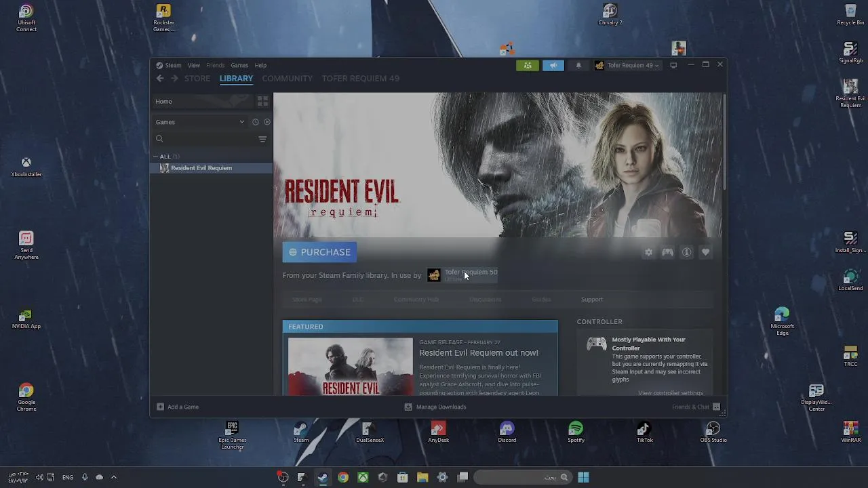The height and width of the screenshot is (488, 868).
Task: Switch to Big Picture mode icon
Action: 673,65
